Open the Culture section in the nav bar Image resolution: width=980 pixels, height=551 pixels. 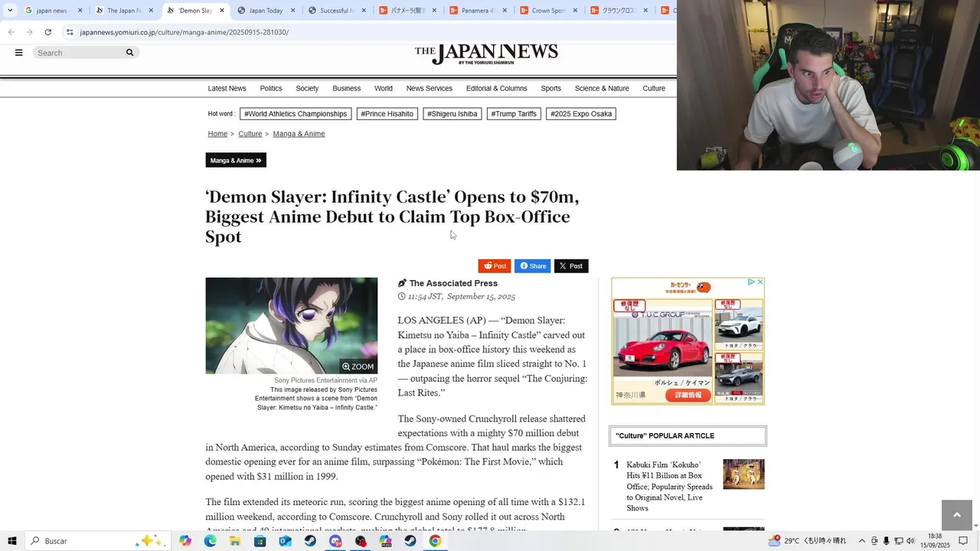[654, 89]
